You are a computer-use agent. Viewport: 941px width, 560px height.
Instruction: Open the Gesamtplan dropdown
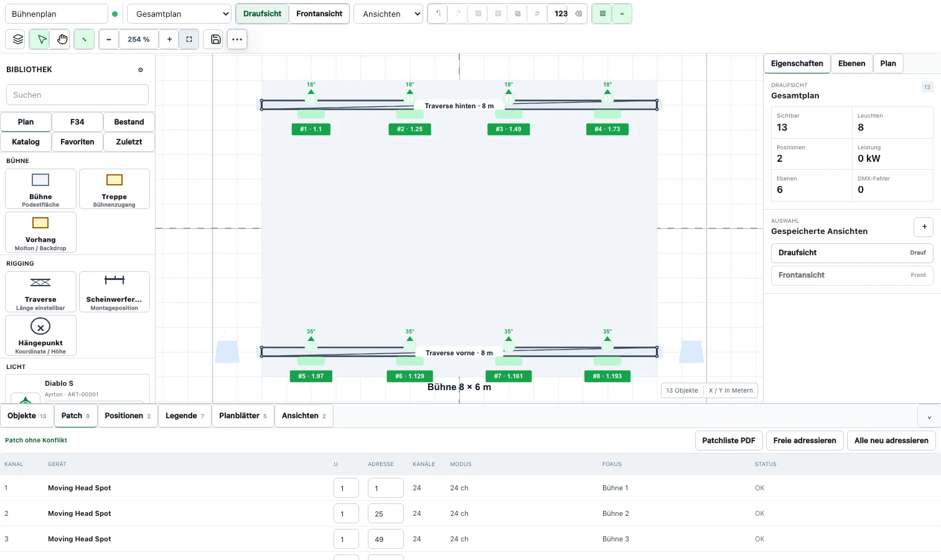point(179,14)
